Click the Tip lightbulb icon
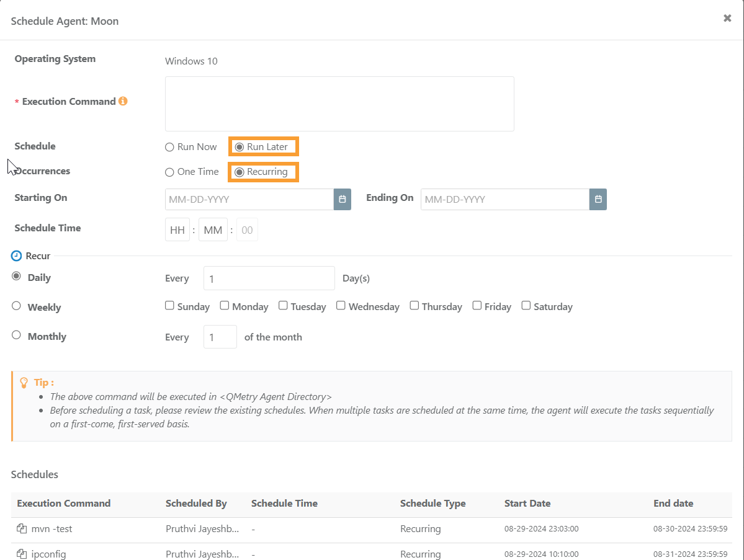The width and height of the screenshot is (744, 560). [x=24, y=381]
